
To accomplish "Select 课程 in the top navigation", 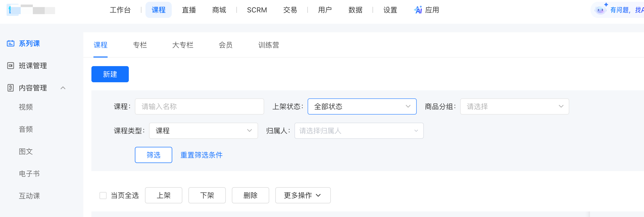I will coord(159,10).
